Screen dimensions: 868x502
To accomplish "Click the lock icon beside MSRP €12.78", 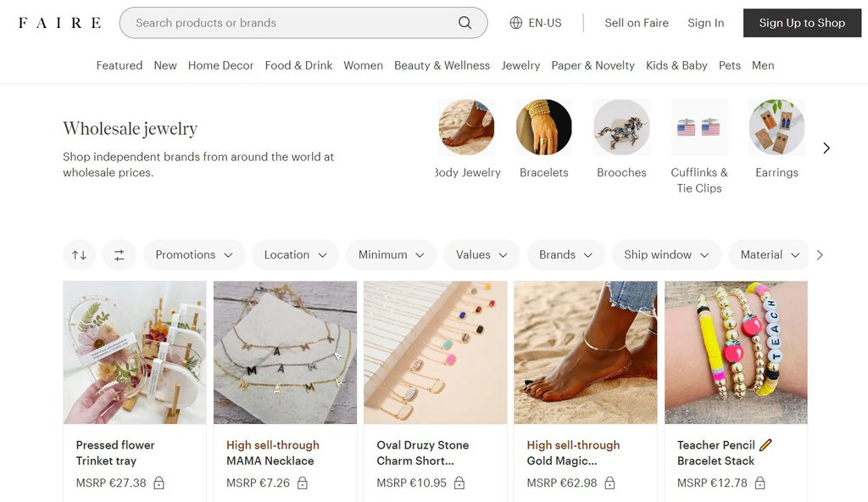I will click(x=759, y=482).
